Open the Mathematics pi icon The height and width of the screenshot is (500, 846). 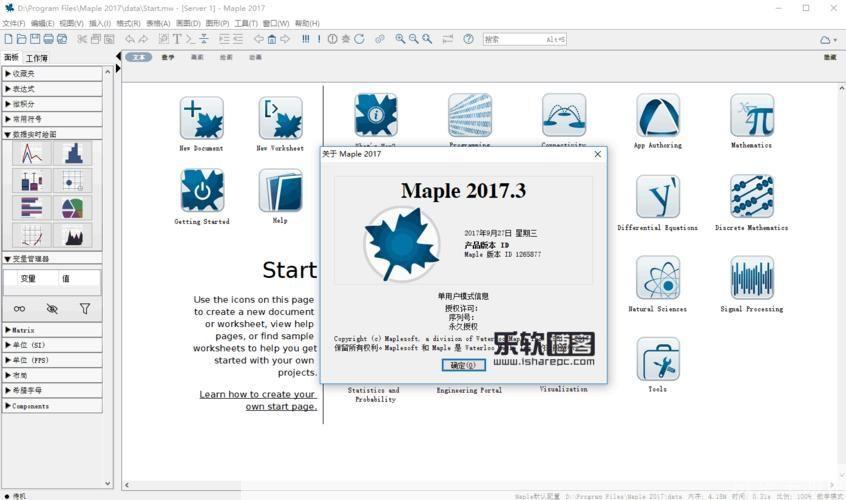752,115
